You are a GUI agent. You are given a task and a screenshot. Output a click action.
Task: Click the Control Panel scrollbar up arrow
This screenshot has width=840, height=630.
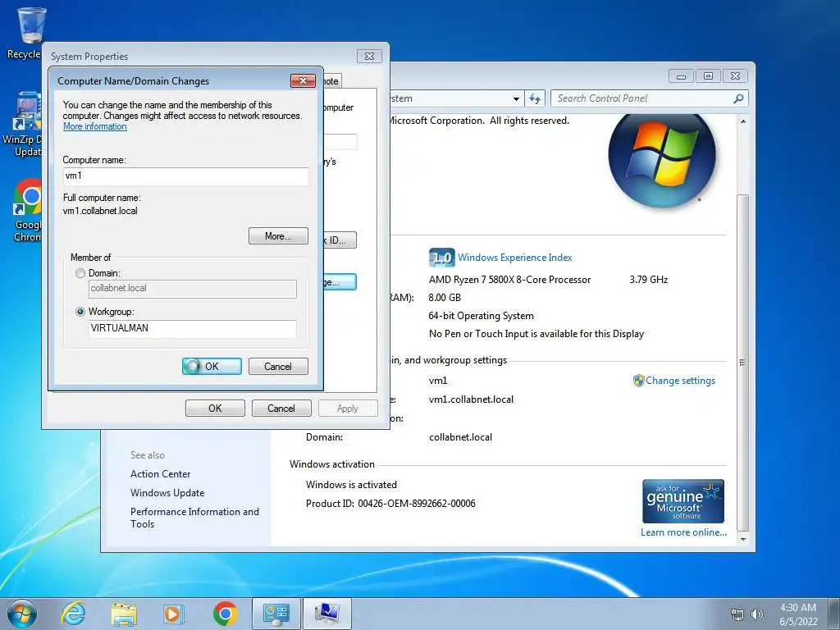pyautogui.click(x=743, y=121)
